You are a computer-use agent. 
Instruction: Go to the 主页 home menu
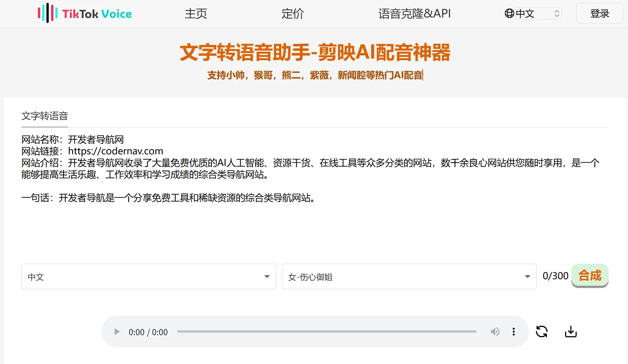pyautogui.click(x=196, y=14)
